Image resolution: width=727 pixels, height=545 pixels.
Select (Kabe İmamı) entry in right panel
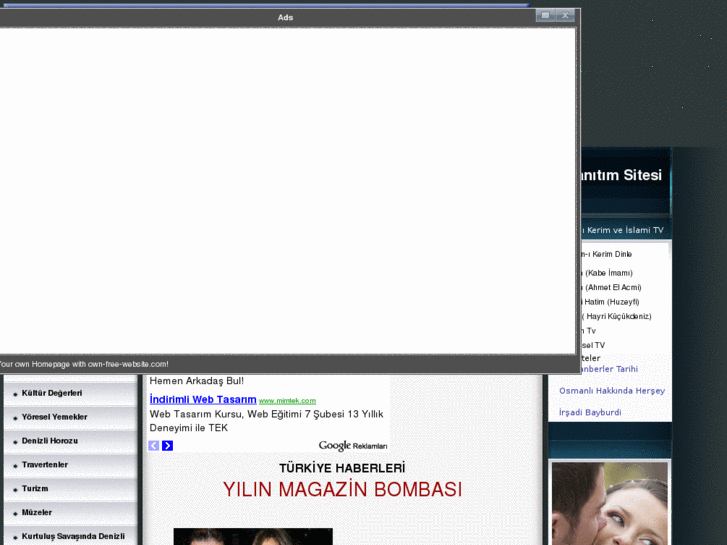608,273
